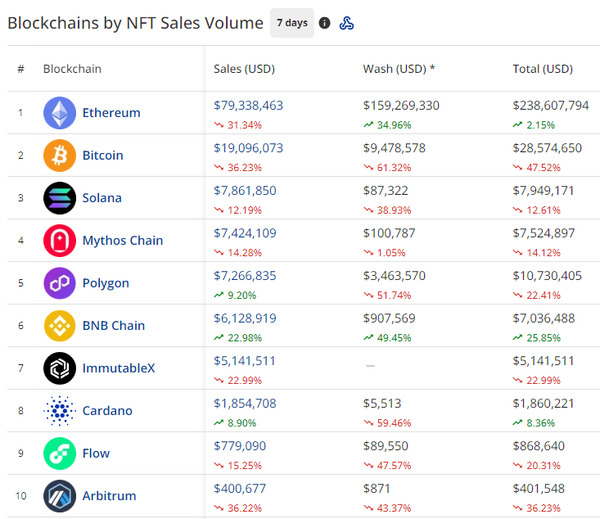Open the 7 days time range selector
Viewport: 600px width, 519px height.
[x=292, y=23]
